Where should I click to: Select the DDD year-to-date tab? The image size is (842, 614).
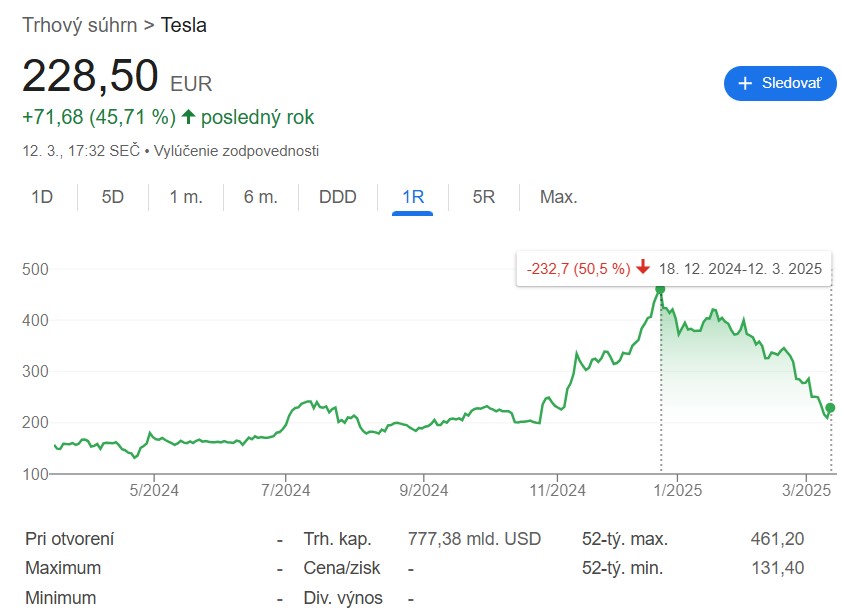point(337,197)
